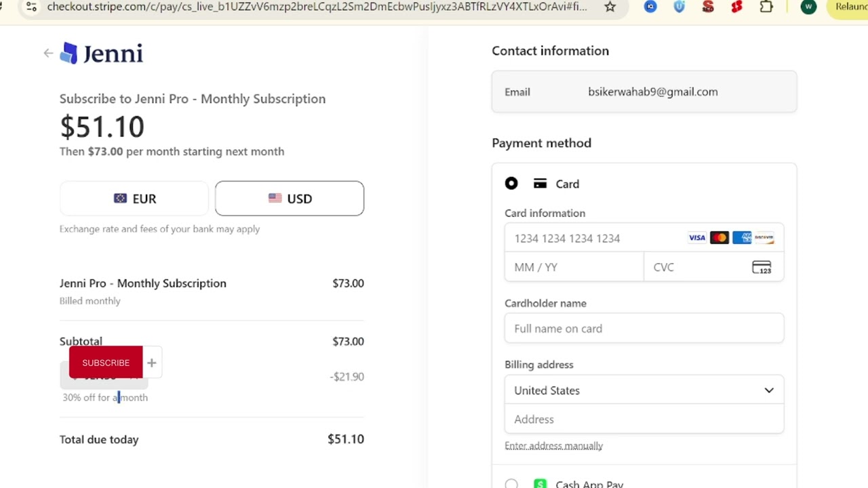Viewport: 868px width, 488px height.
Task: Click the Total due today $51.10 amount
Action: tap(346, 439)
